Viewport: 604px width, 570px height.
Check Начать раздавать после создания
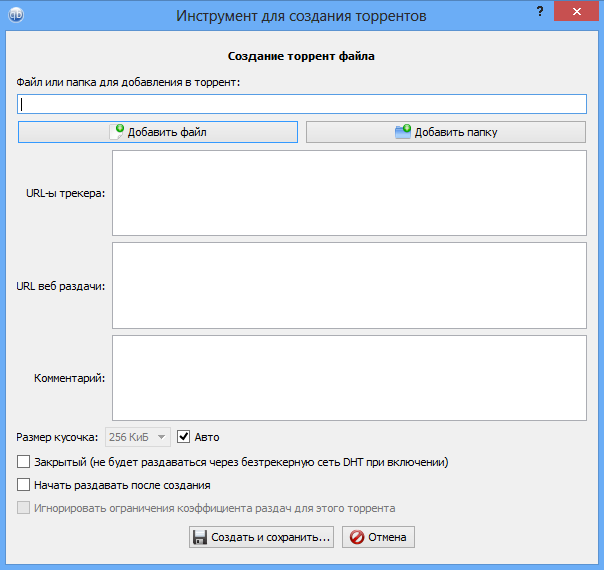point(23,484)
